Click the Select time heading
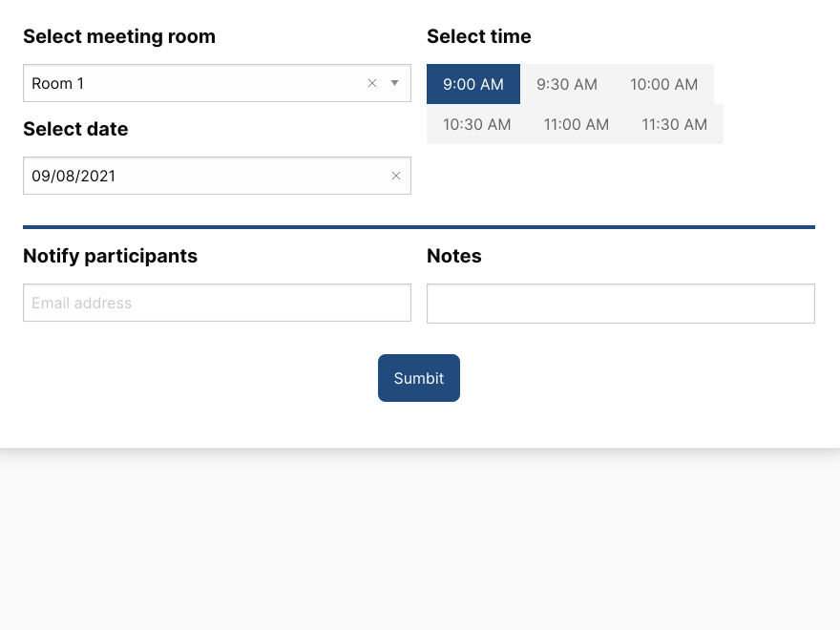The image size is (840, 630). click(479, 36)
